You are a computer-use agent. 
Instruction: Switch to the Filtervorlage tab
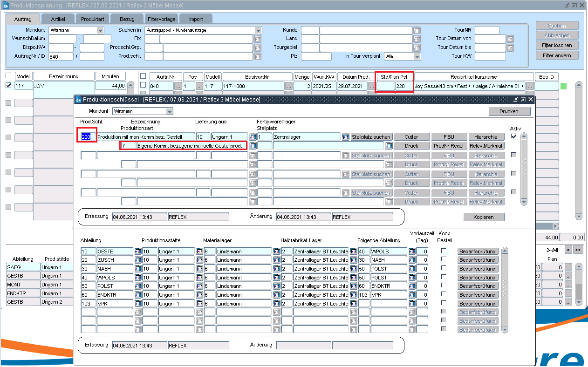pyautogui.click(x=161, y=19)
